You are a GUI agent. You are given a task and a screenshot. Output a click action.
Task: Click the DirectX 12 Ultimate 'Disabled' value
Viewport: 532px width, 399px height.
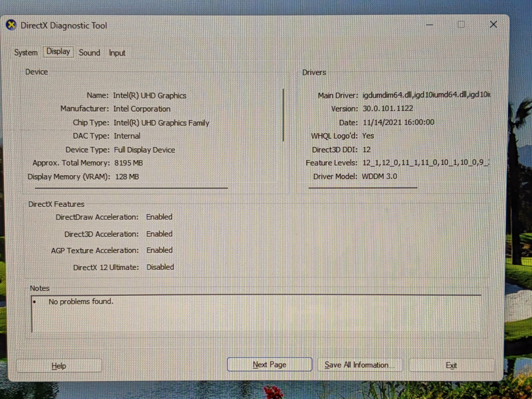click(160, 267)
